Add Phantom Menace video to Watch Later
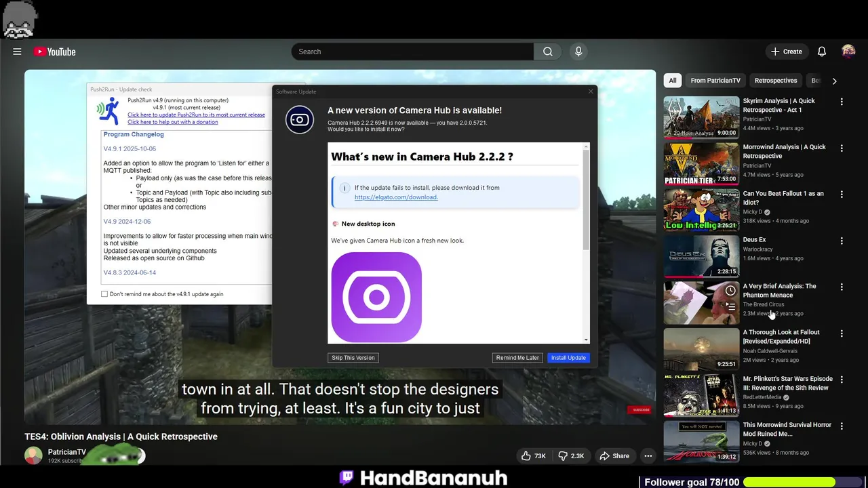Screen dimensions: 868x488 [730, 290]
